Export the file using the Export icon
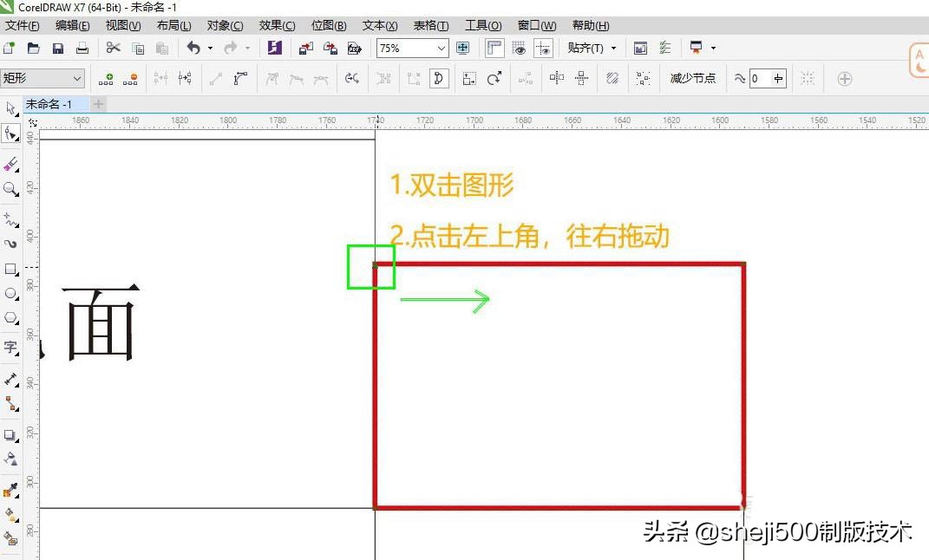 click(x=330, y=49)
